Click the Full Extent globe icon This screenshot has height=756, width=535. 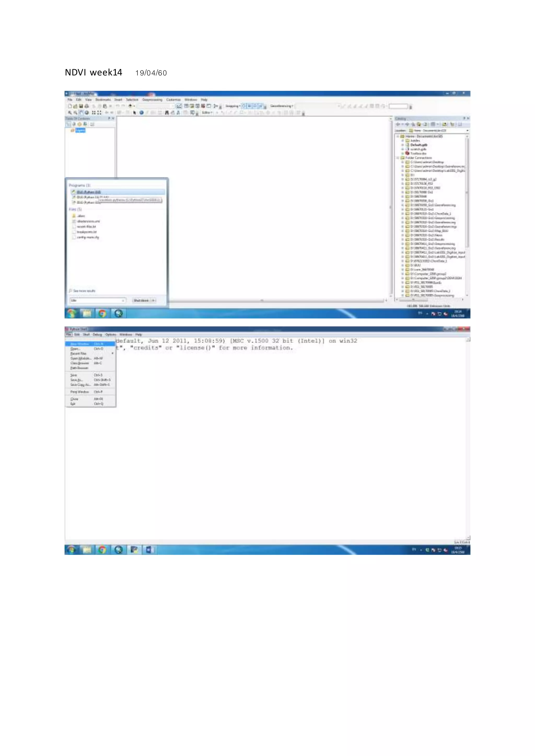click(87, 113)
